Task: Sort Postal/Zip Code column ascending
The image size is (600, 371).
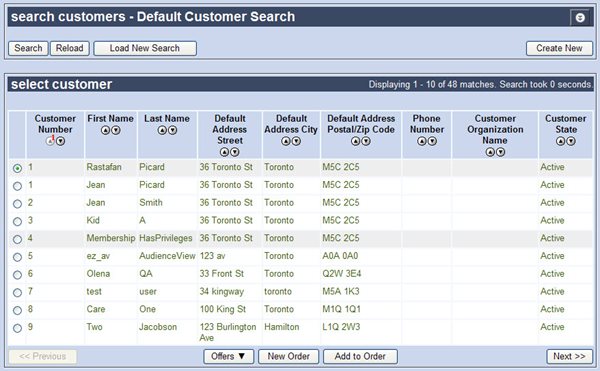Action: click(x=355, y=142)
